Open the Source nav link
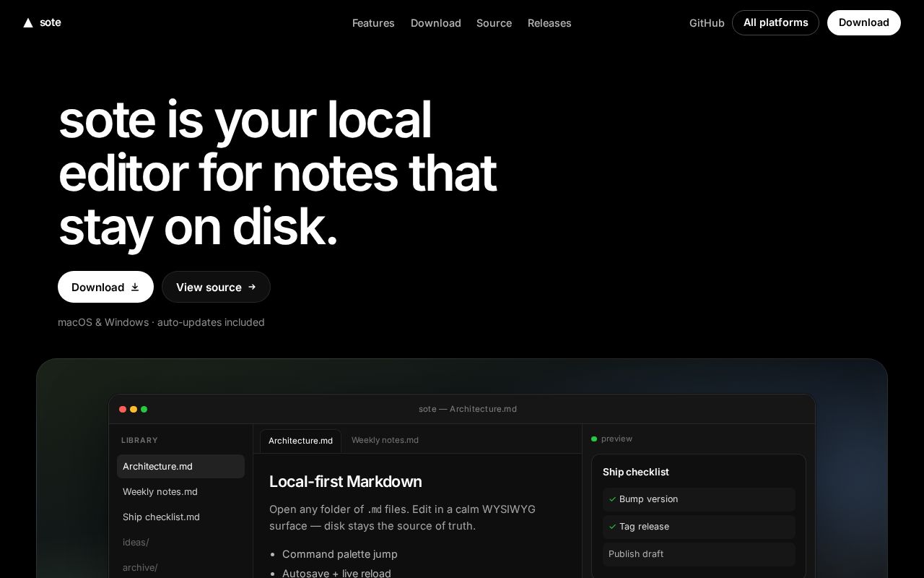 point(494,23)
